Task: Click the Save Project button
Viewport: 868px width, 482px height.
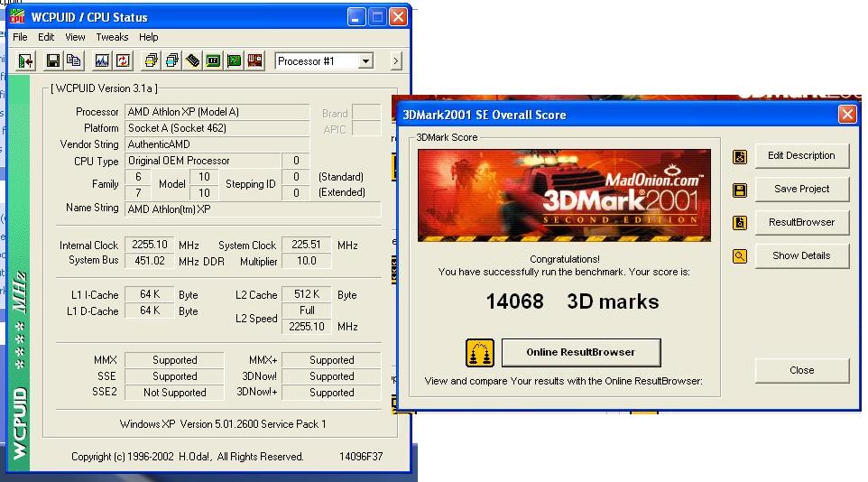Action: tap(801, 189)
